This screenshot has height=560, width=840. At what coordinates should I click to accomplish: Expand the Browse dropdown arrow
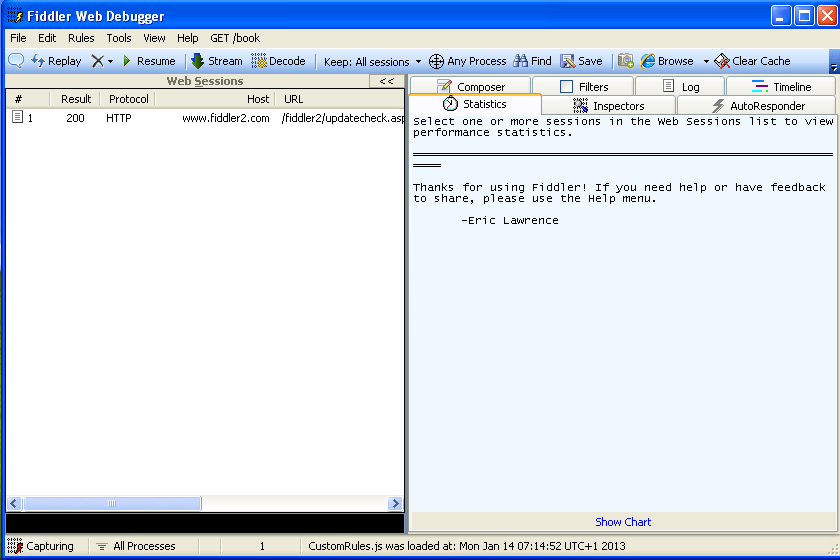pyautogui.click(x=706, y=62)
